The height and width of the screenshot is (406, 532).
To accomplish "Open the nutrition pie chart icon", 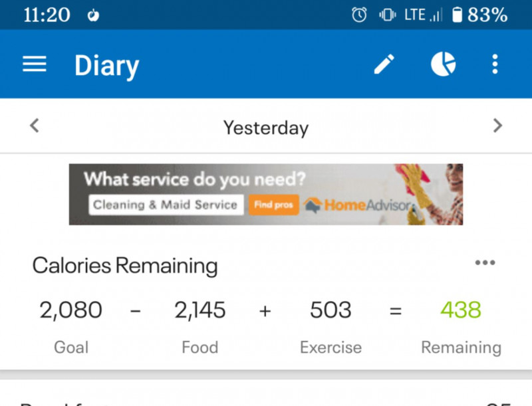I will point(443,64).
